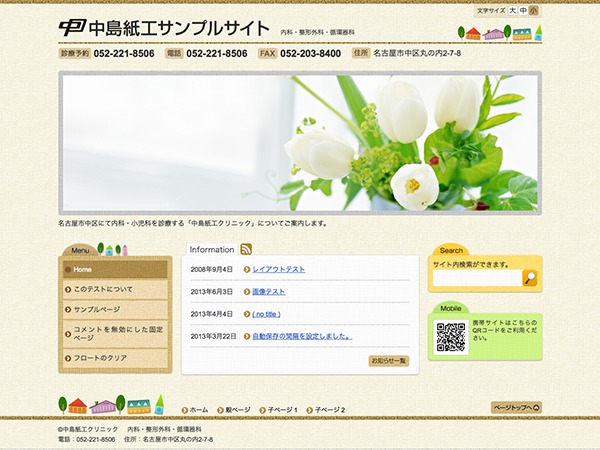Click the ©中島紙工クリニック copyright text
600x450 pixels.
tap(88, 429)
